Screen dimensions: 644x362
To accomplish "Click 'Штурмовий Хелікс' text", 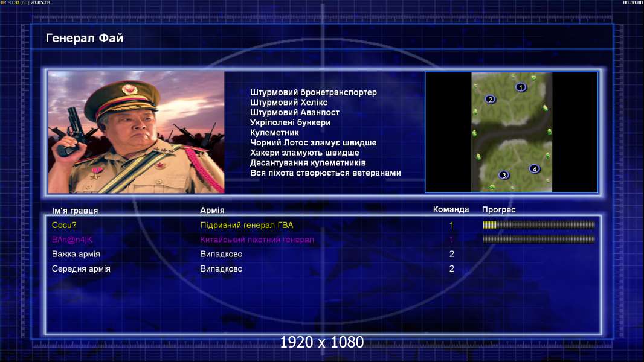I will (289, 103).
